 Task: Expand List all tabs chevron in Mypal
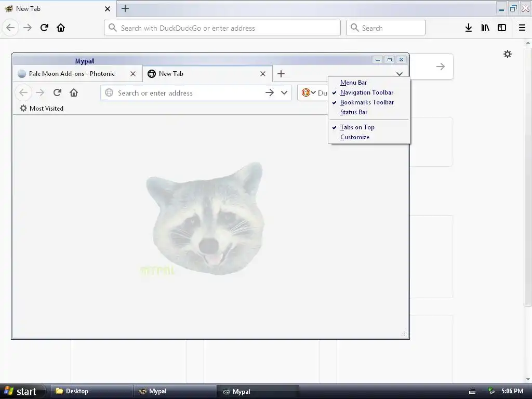[x=400, y=74]
